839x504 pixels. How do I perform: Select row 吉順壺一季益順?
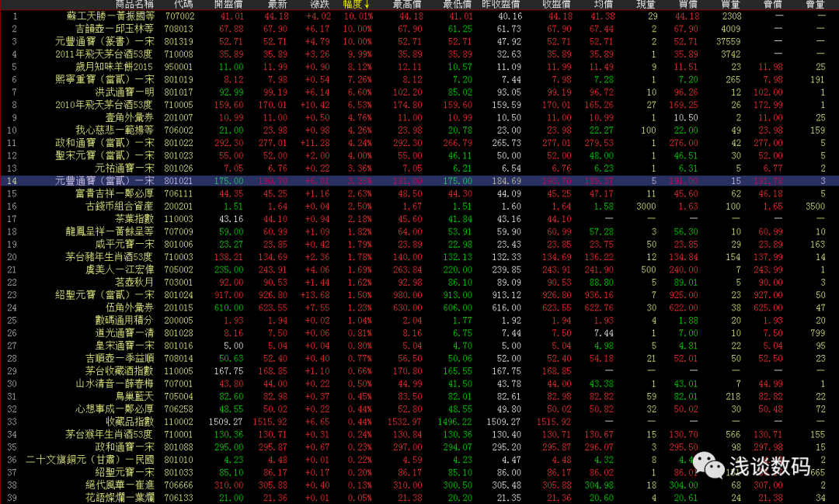click(419, 359)
